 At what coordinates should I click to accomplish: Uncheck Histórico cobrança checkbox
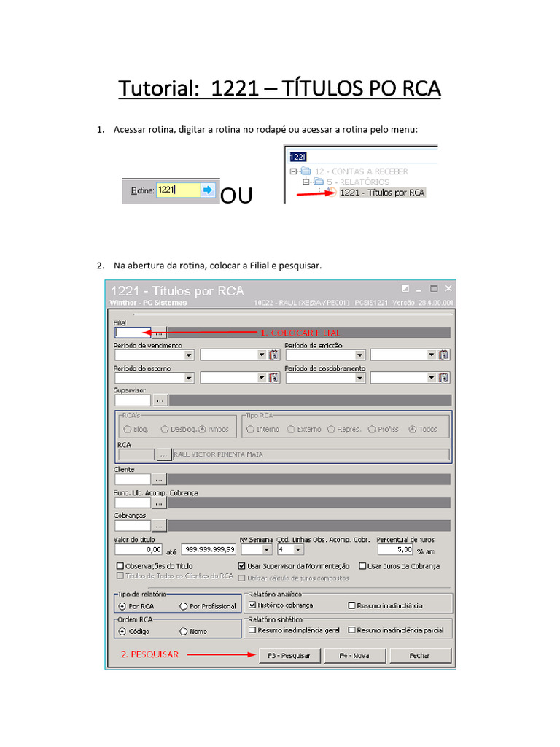pyautogui.click(x=253, y=605)
